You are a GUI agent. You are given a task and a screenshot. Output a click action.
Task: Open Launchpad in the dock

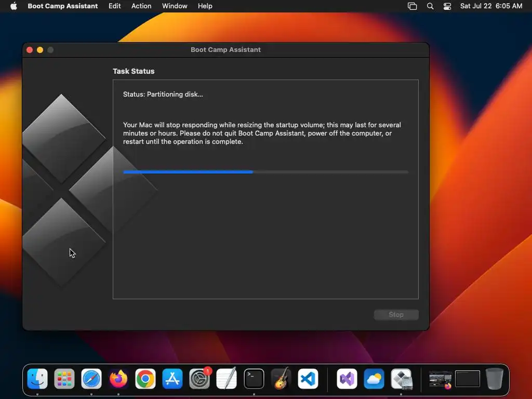[64, 379]
